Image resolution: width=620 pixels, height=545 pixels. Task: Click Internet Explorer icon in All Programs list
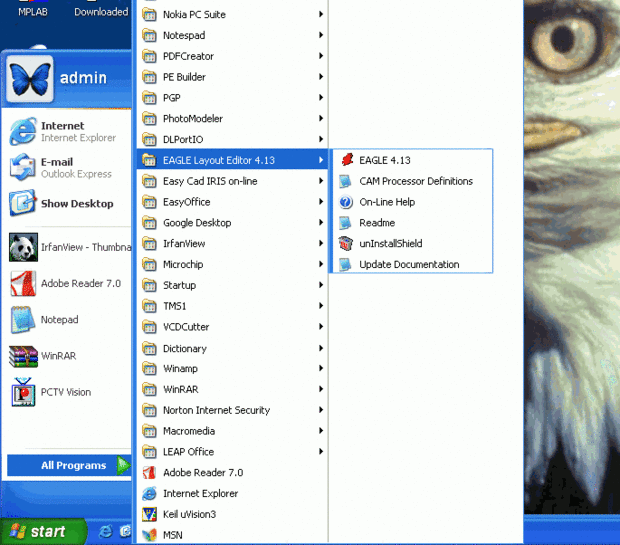149,494
